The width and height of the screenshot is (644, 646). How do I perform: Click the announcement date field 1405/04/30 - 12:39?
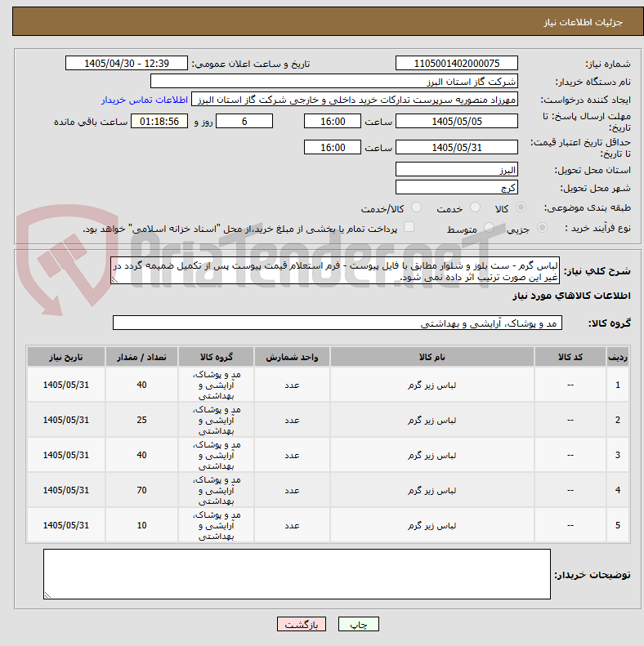(127, 64)
